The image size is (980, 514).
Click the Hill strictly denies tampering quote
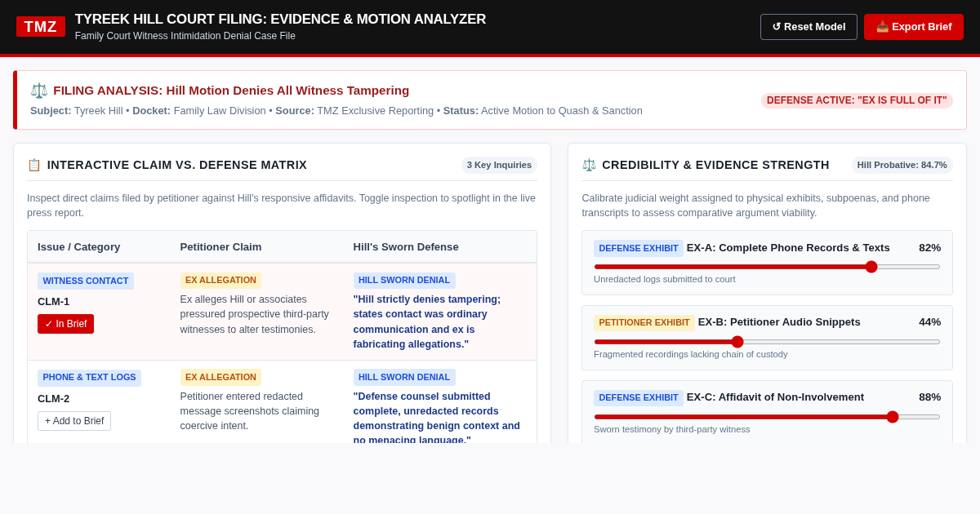click(x=427, y=322)
